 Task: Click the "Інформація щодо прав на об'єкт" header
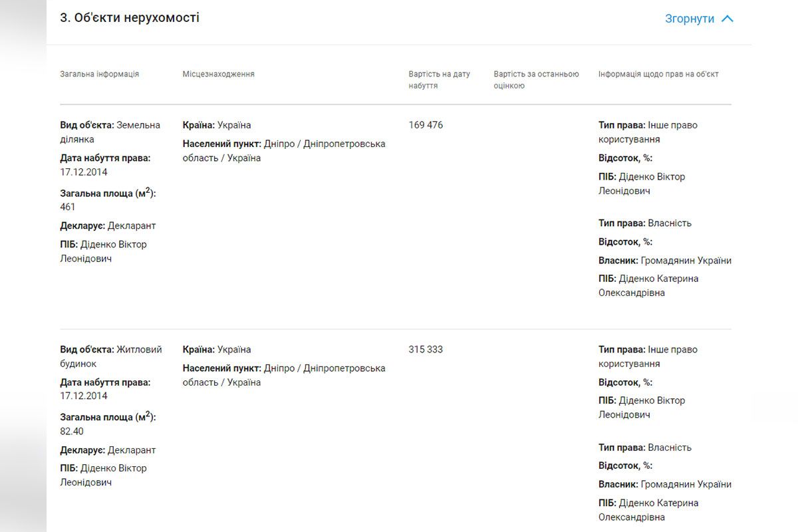[658, 74]
